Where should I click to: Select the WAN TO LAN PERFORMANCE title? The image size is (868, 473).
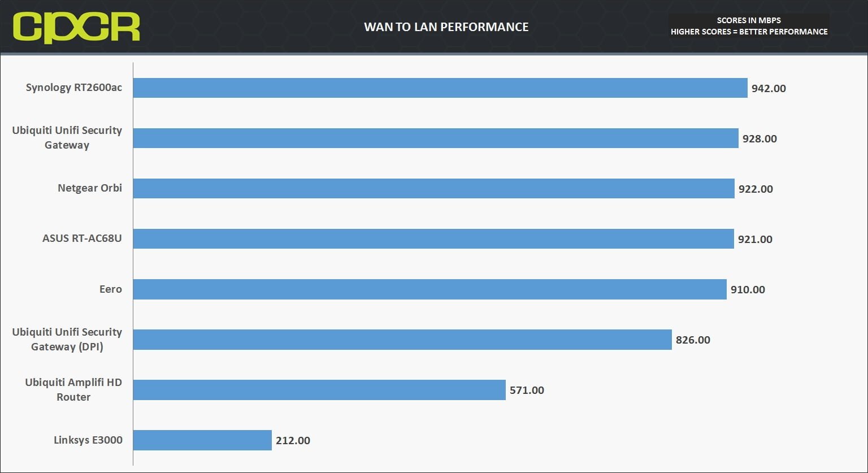tap(446, 27)
